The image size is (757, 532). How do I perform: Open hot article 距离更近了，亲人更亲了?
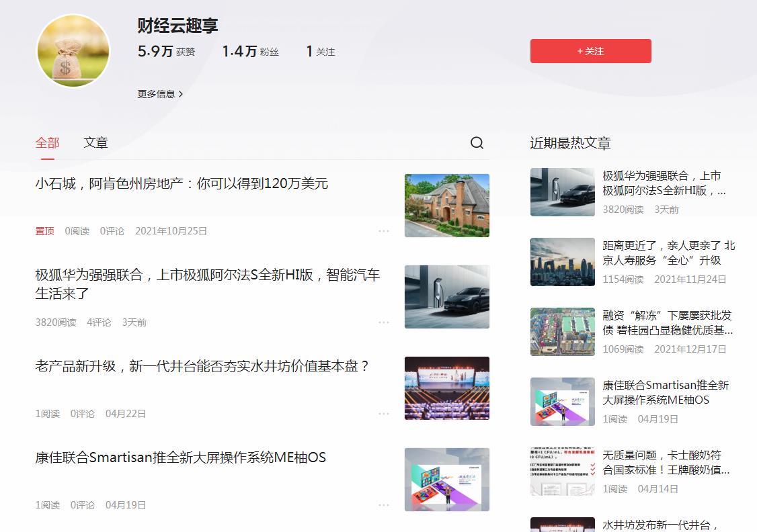click(669, 253)
